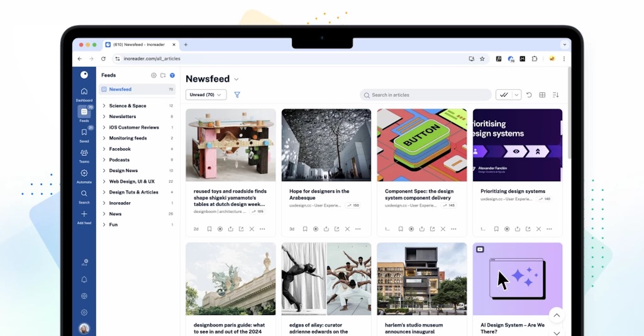Open the mark-as-read options arrow
This screenshot has height=336, width=644.
pyautogui.click(x=517, y=95)
